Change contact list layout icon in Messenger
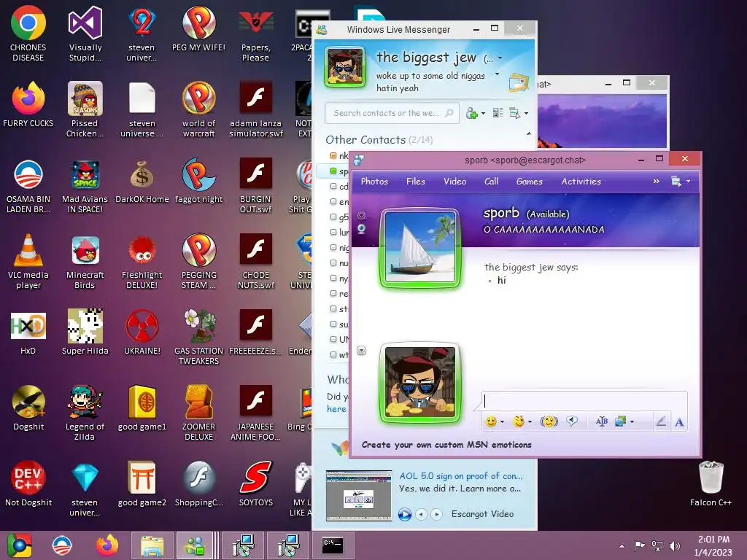 pos(498,113)
